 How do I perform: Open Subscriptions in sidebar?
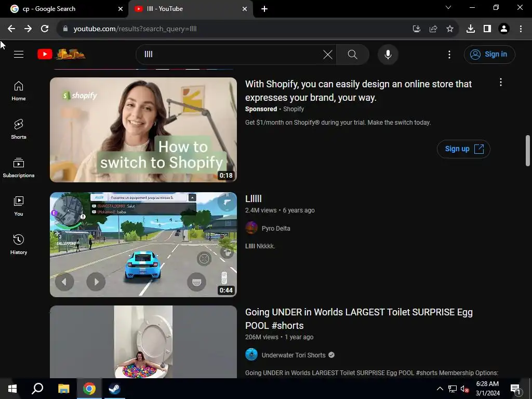click(19, 168)
